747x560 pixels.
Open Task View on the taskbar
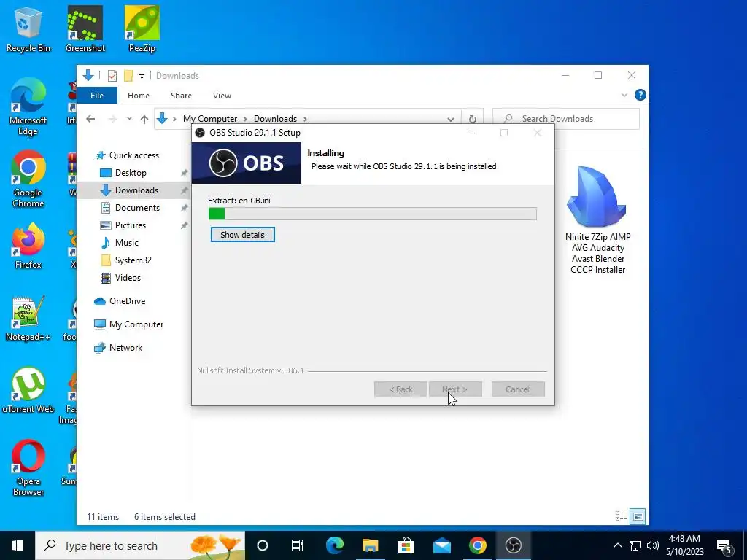(298, 545)
